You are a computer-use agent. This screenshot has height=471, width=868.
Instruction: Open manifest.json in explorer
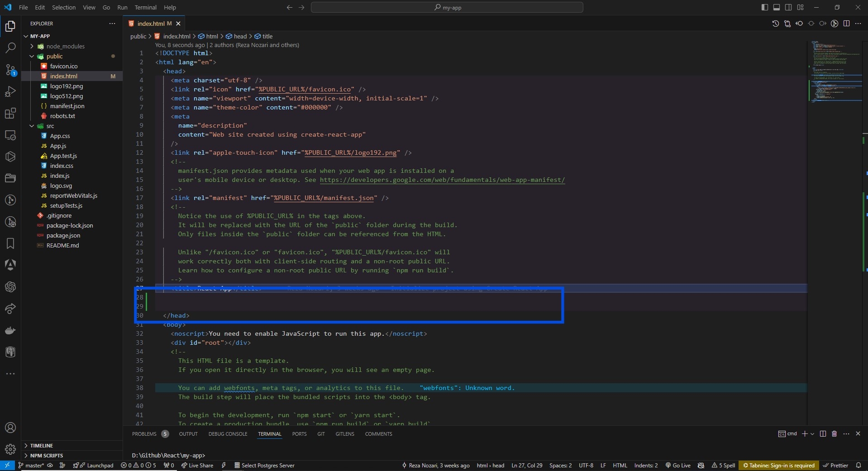(x=67, y=106)
